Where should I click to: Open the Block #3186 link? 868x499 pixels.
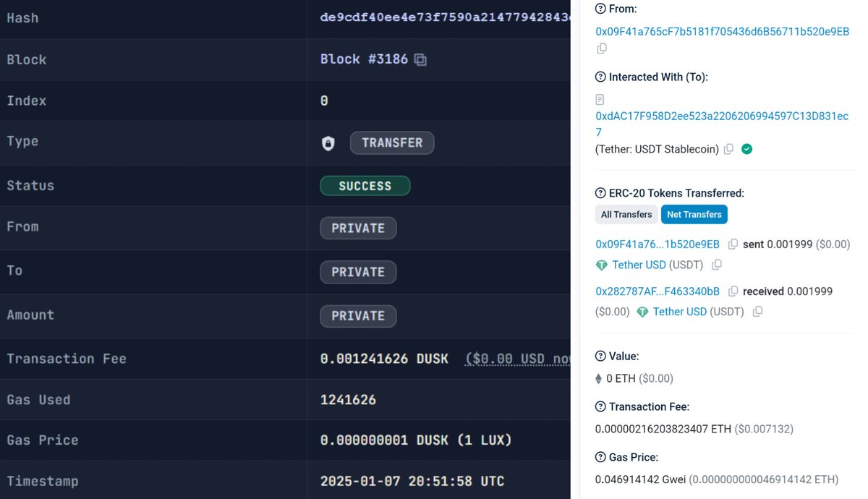click(x=365, y=59)
